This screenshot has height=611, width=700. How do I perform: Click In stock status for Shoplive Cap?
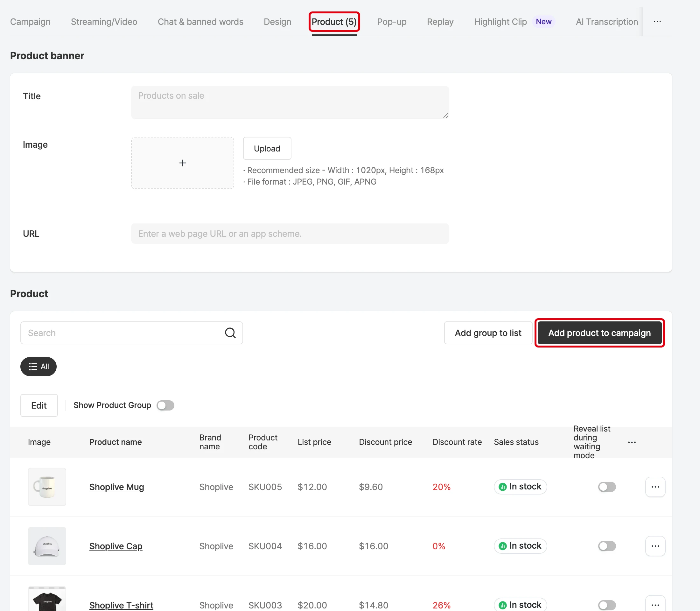pyautogui.click(x=520, y=545)
